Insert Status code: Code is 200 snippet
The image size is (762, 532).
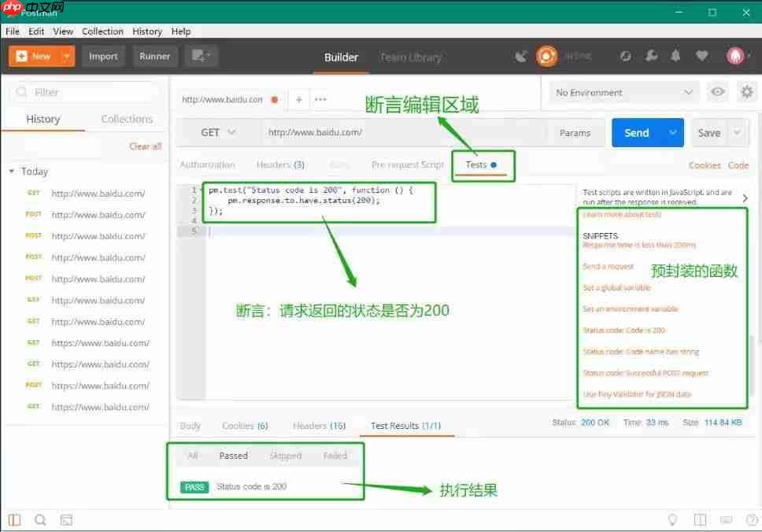point(624,331)
